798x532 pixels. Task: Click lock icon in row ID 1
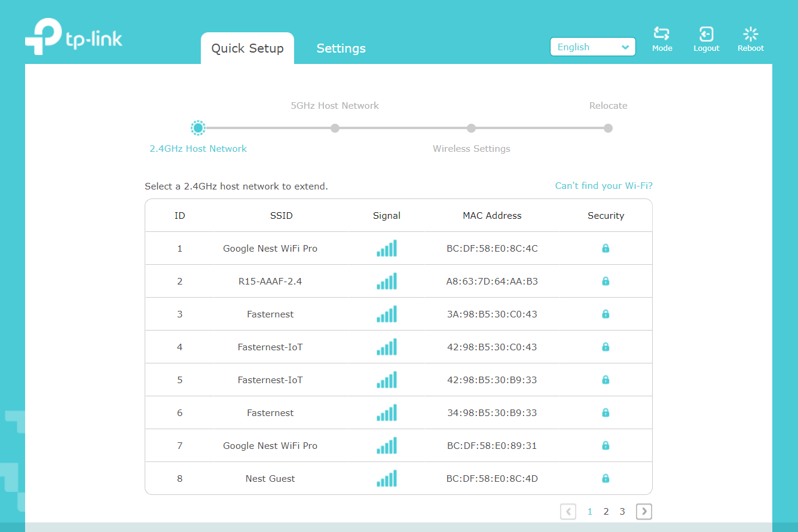(x=606, y=248)
